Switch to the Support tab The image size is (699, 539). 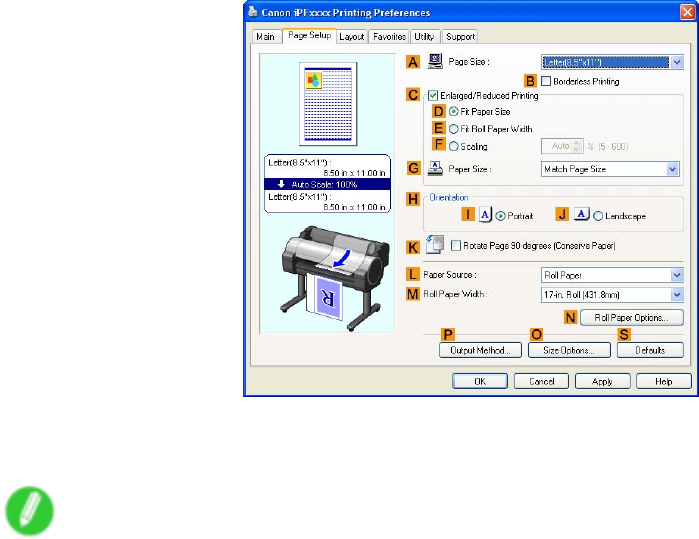click(x=460, y=37)
